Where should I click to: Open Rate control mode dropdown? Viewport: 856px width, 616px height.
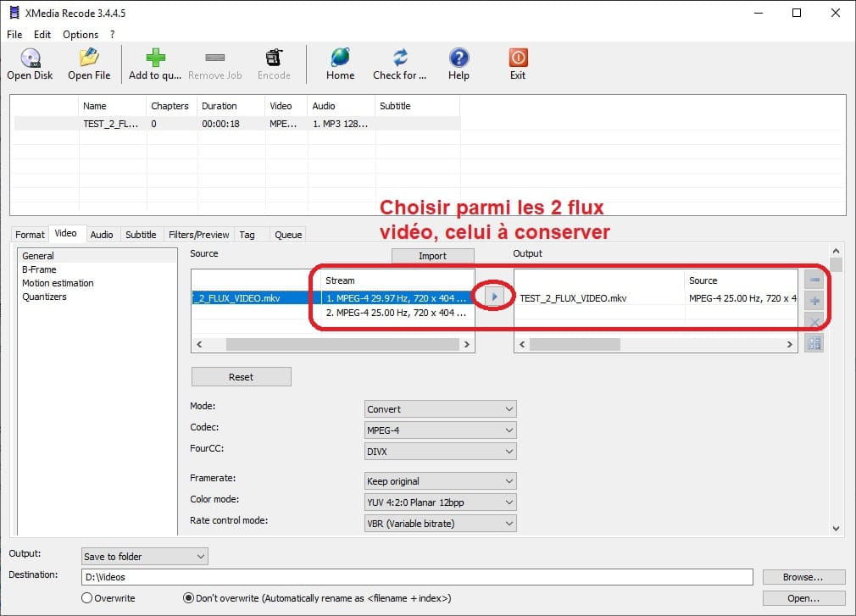coord(440,524)
